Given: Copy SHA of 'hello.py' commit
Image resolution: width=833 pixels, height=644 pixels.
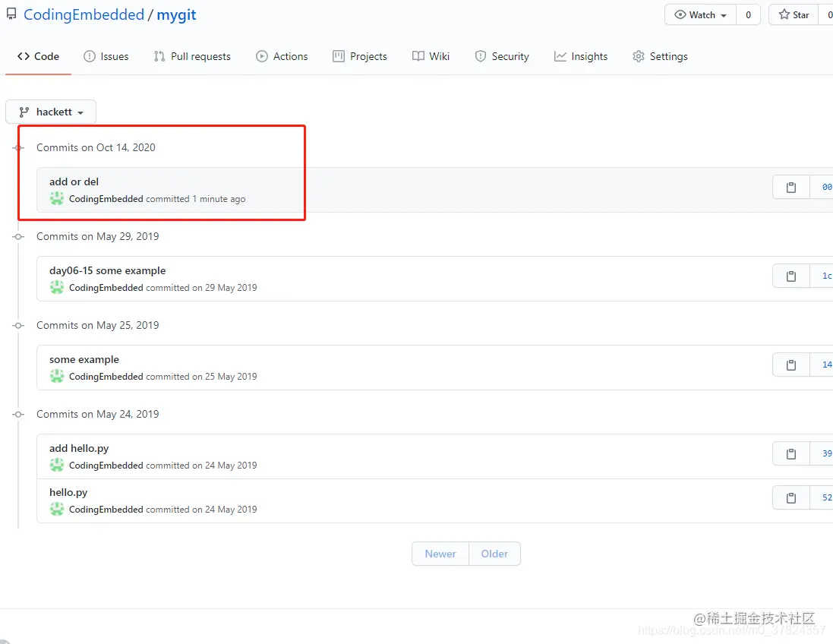Looking at the screenshot, I should 791,497.
